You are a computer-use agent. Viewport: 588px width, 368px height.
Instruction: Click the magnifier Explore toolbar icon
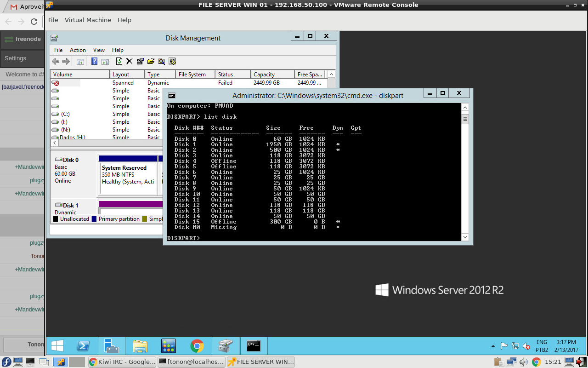coord(161,61)
